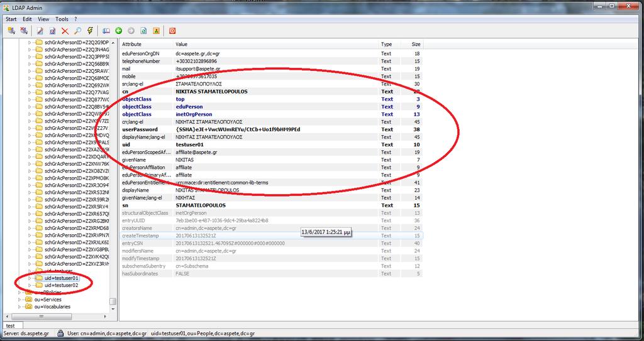Select the modifiersName attribute row
The width and height of the screenshot is (644, 341).
click(x=270, y=251)
